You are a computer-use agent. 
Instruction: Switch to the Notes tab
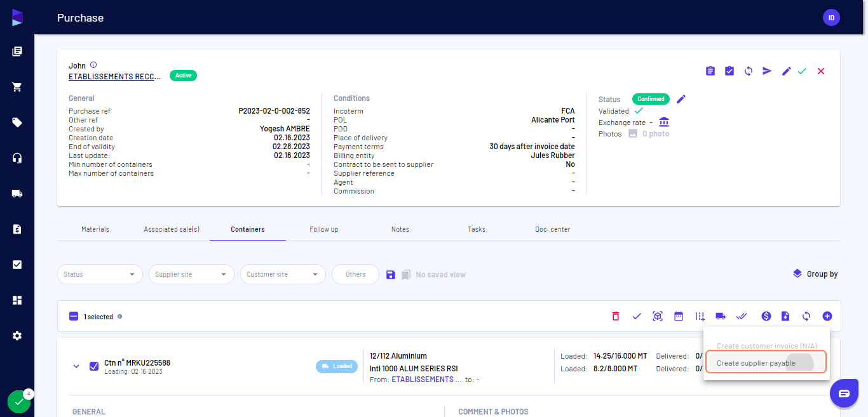point(400,229)
